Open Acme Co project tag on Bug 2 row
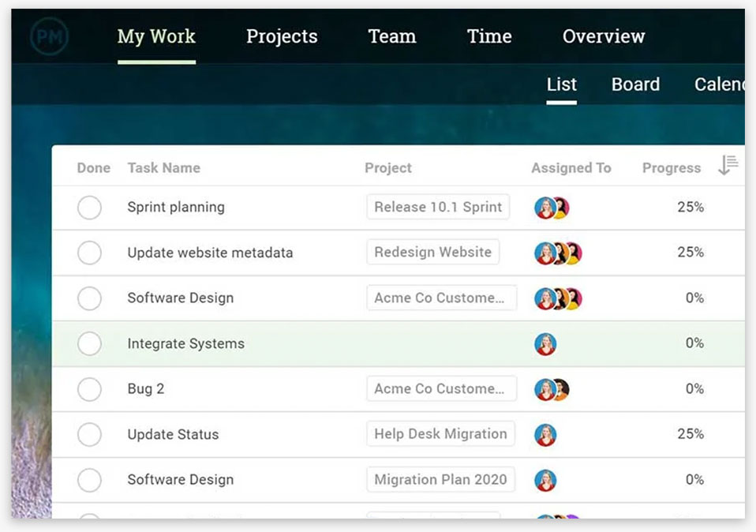 [441, 388]
